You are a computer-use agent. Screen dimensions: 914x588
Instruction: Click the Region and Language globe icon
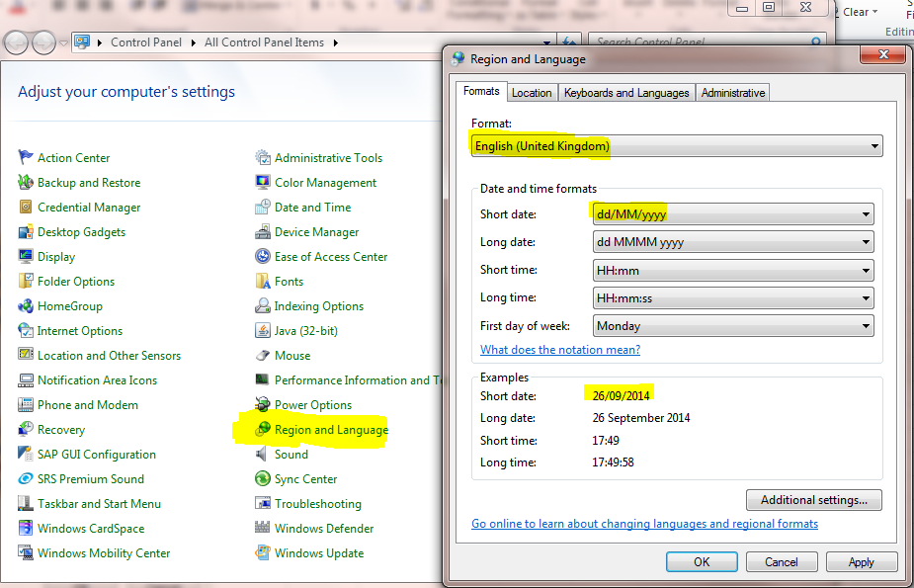coord(263,430)
